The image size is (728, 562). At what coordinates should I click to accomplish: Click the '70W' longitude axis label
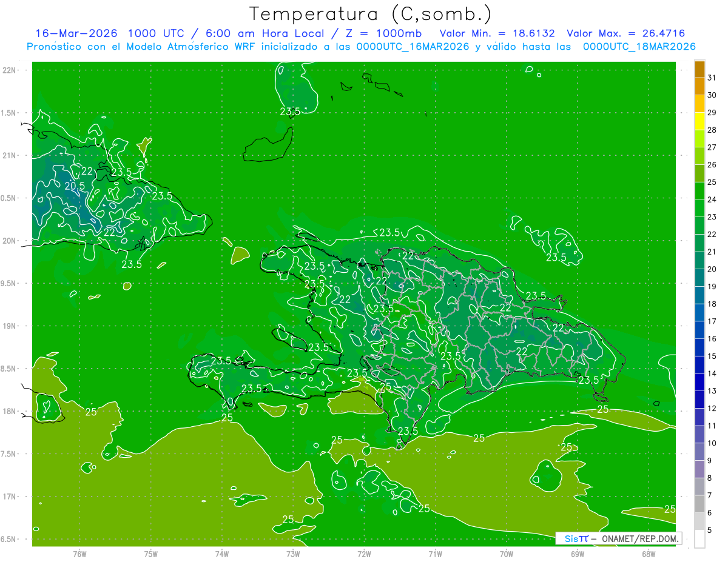pyautogui.click(x=507, y=554)
